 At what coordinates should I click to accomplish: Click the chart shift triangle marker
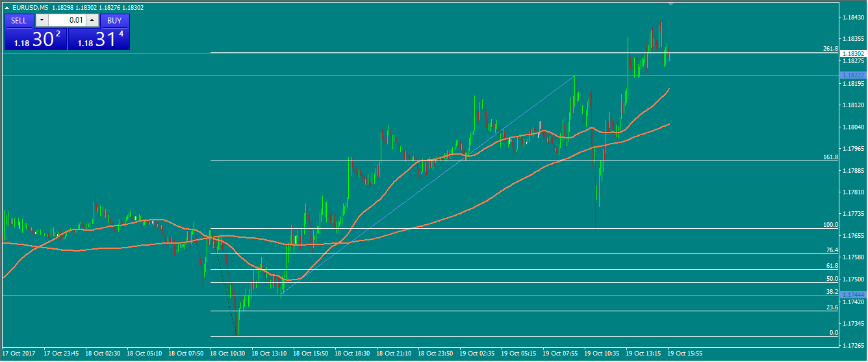671,4
